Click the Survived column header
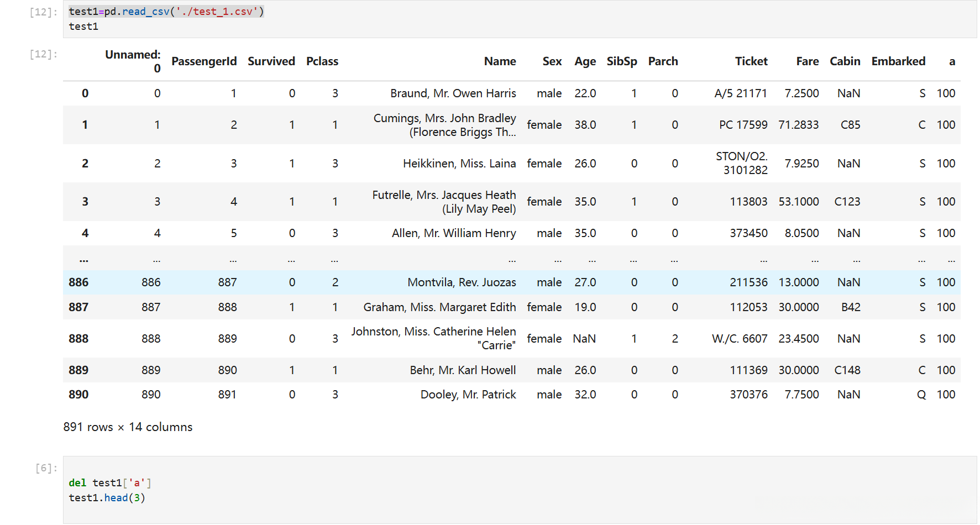The width and height of the screenshot is (980, 525). coord(271,61)
